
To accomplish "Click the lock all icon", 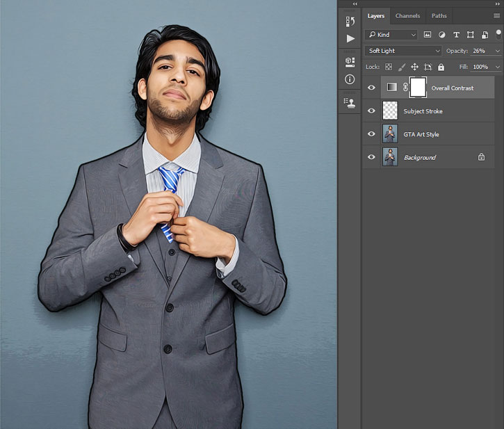I will coord(441,67).
